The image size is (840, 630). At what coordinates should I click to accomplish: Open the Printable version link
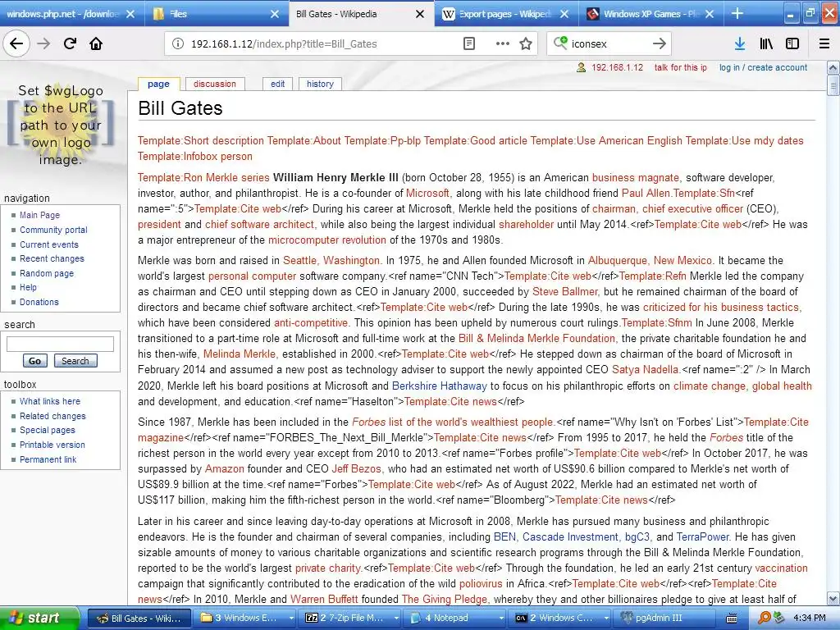52,445
